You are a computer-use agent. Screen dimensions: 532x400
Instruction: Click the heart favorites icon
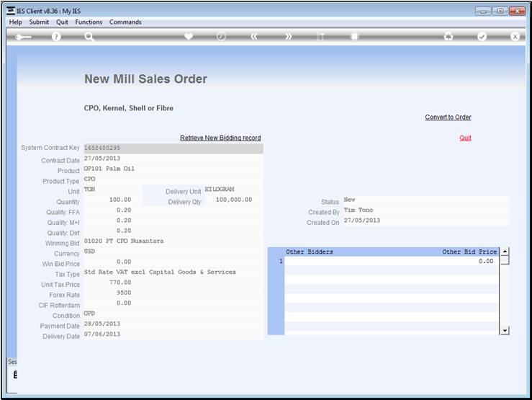[189, 36]
